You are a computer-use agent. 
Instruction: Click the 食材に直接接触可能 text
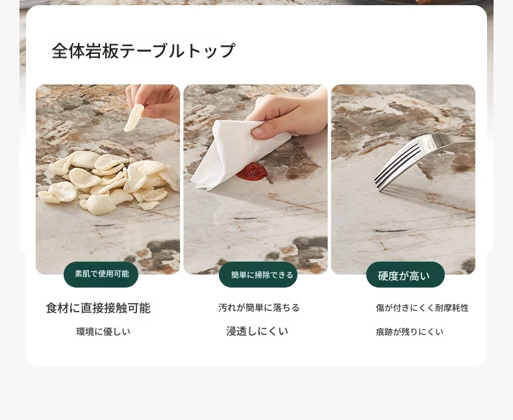tap(98, 308)
